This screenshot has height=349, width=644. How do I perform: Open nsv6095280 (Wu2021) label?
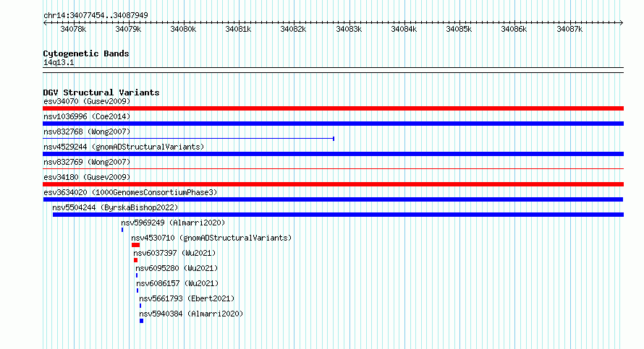coord(177,268)
